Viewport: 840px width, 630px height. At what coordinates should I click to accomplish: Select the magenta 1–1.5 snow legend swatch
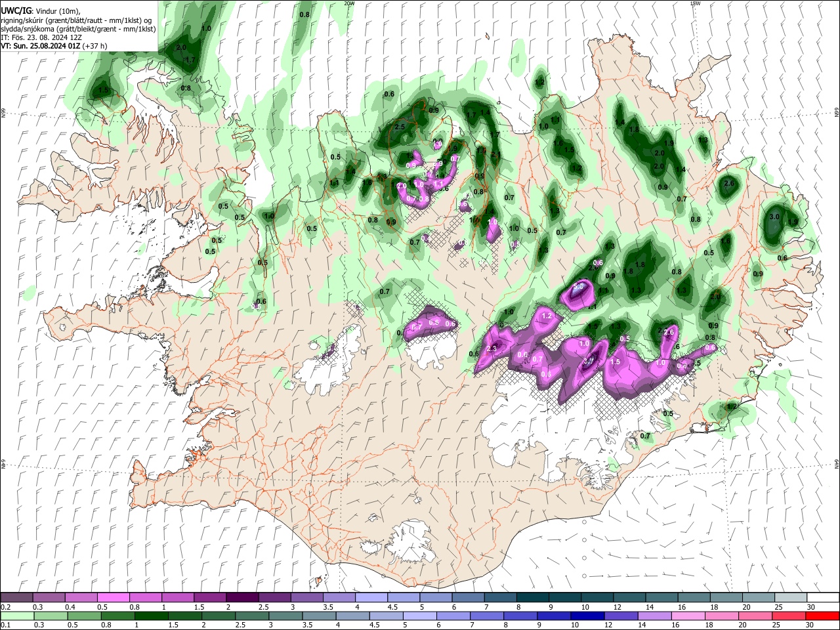(177, 598)
